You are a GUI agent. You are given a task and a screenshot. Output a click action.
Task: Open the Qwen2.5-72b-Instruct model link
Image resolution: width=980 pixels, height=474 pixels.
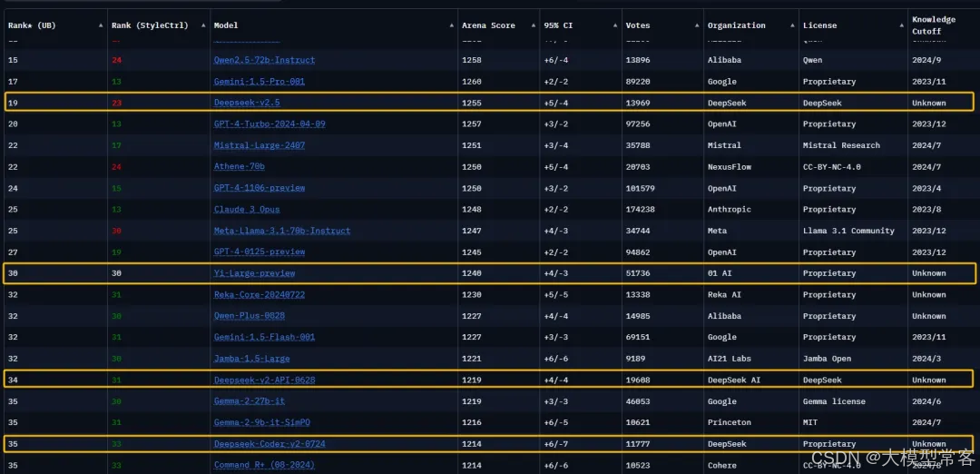tap(264, 60)
